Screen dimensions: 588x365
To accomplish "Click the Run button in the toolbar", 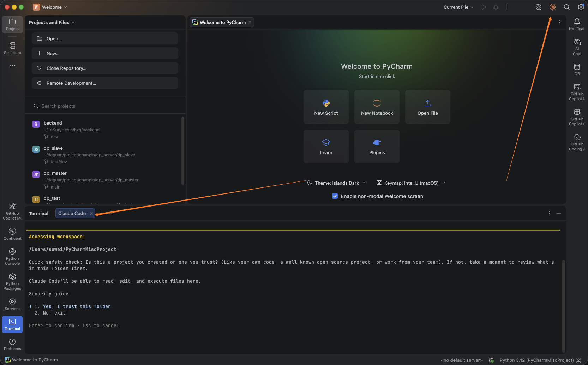I will pos(484,7).
